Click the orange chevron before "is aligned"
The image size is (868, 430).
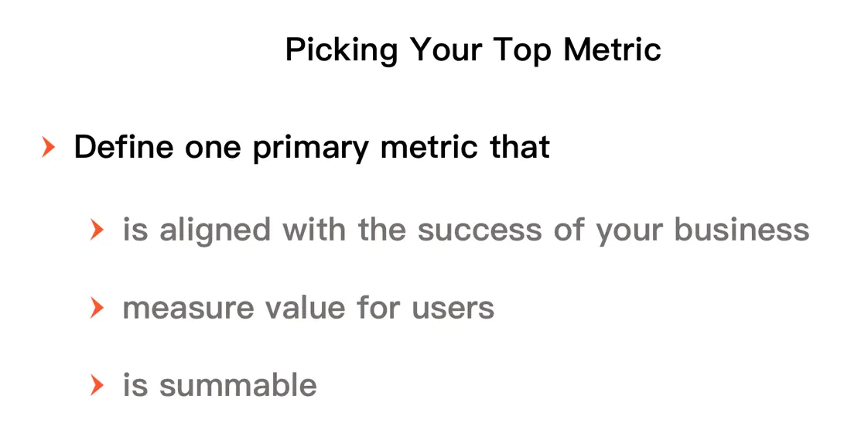[97, 230]
